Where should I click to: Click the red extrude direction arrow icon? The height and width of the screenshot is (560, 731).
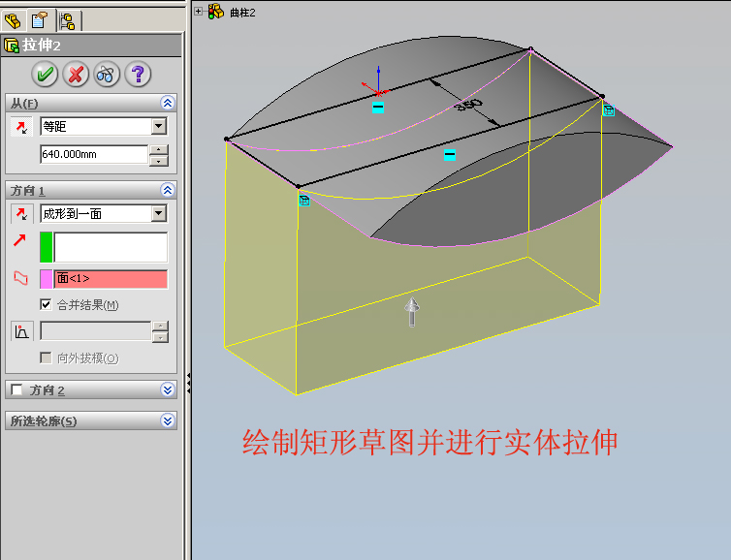tap(19, 240)
